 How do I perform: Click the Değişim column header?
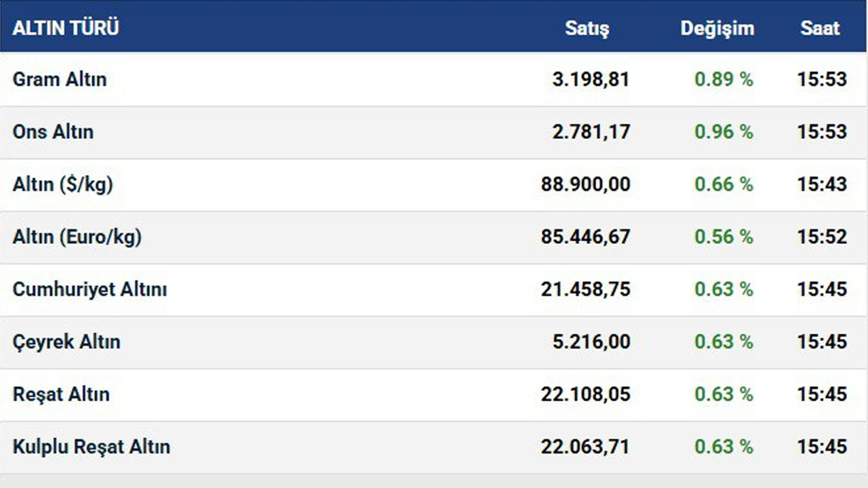pos(717,28)
